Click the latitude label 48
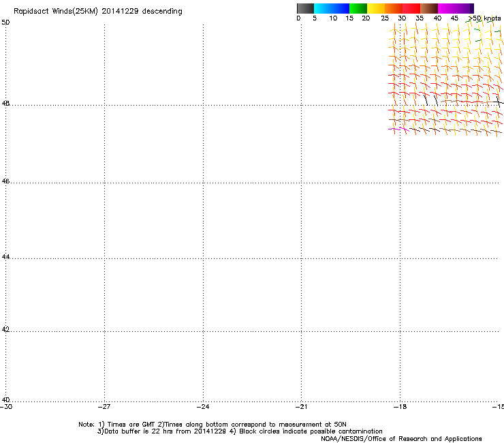504x443 pixels. [5, 104]
